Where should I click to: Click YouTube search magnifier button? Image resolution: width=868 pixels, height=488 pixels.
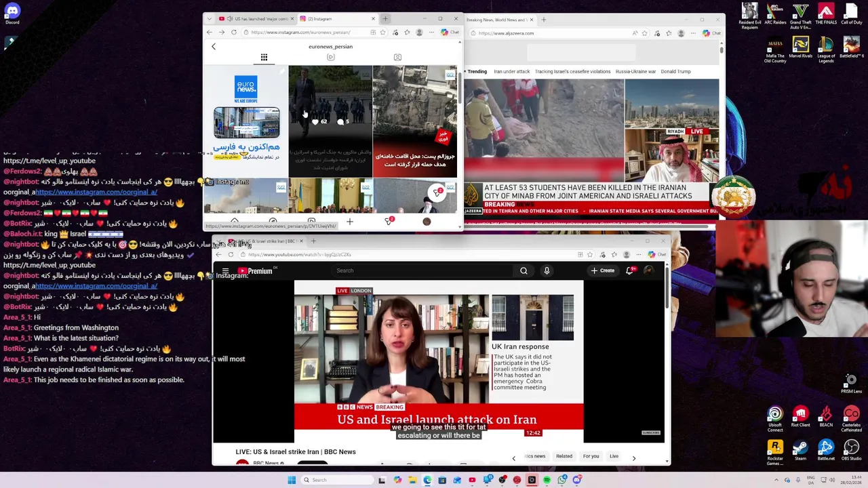pyautogui.click(x=524, y=270)
